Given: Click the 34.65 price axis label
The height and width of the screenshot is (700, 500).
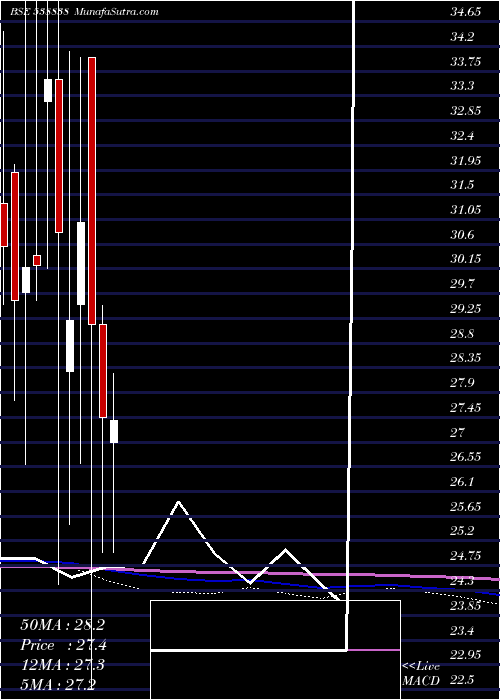Looking at the screenshot, I should click(466, 12).
